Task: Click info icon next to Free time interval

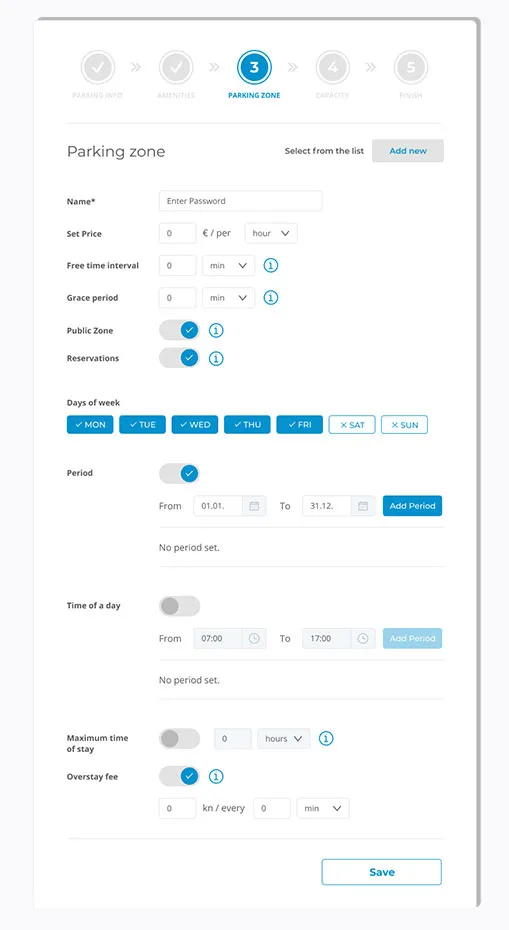Action: point(271,265)
